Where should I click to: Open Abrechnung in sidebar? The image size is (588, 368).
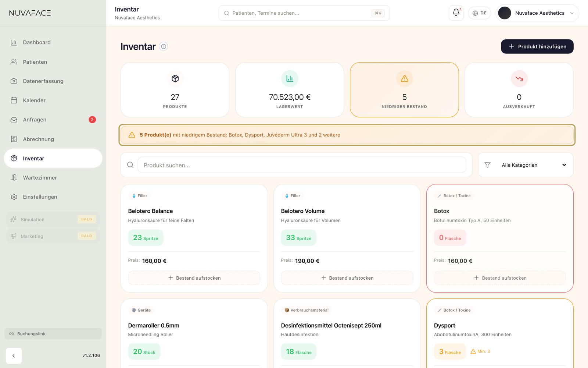(x=53, y=139)
